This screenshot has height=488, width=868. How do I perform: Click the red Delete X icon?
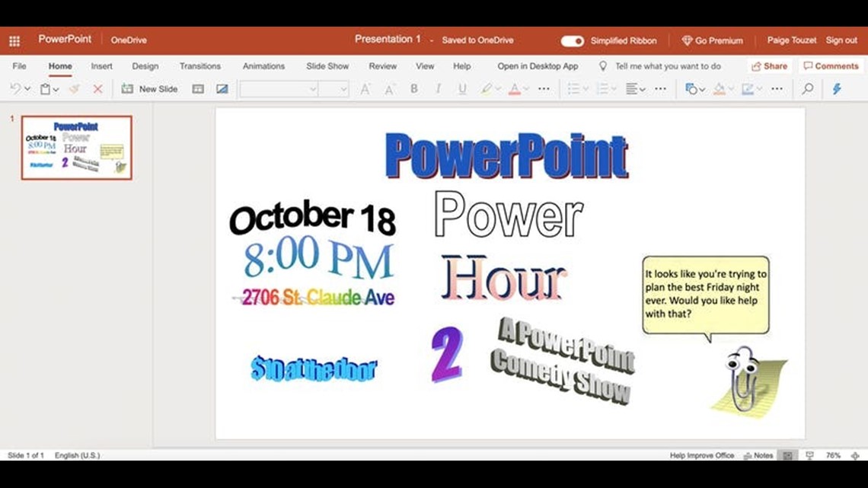98,88
